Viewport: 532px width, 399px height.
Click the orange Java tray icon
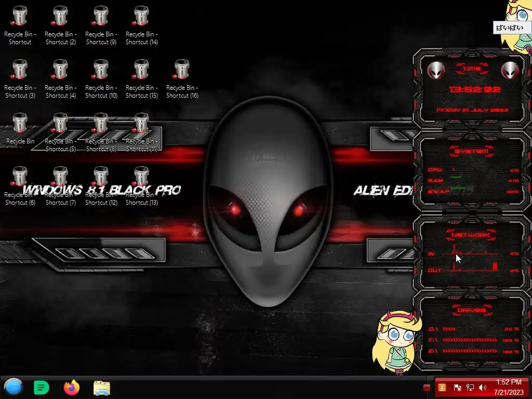click(442, 388)
